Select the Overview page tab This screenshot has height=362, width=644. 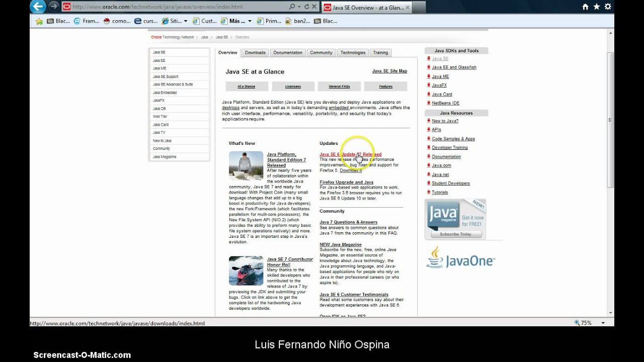click(x=228, y=53)
